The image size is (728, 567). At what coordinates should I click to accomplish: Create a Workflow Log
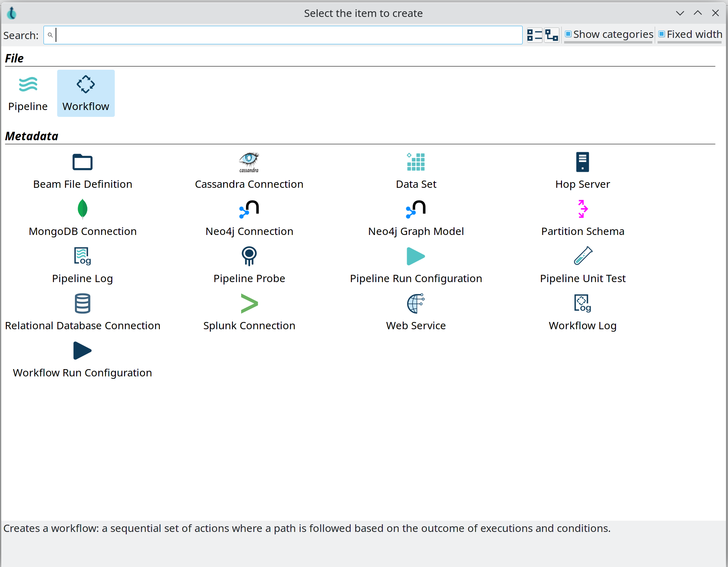click(x=582, y=312)
